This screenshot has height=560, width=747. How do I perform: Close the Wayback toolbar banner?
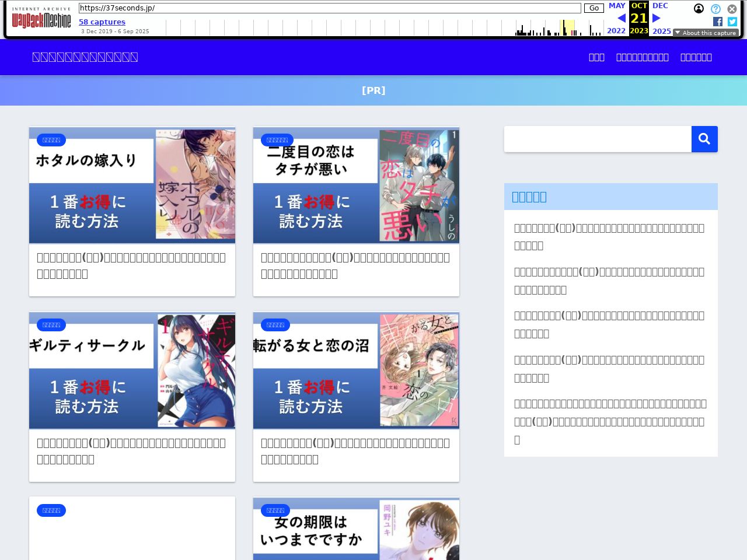coord(732,9)
